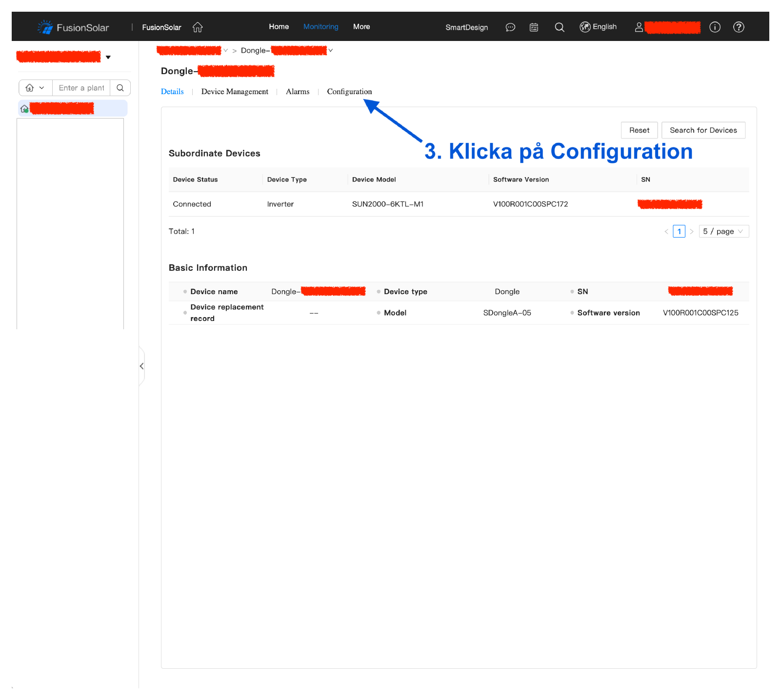Screen dimensions: 781x700
Task: Expand the breadcrumb plant dropdown
Action: tap(225, 50)
